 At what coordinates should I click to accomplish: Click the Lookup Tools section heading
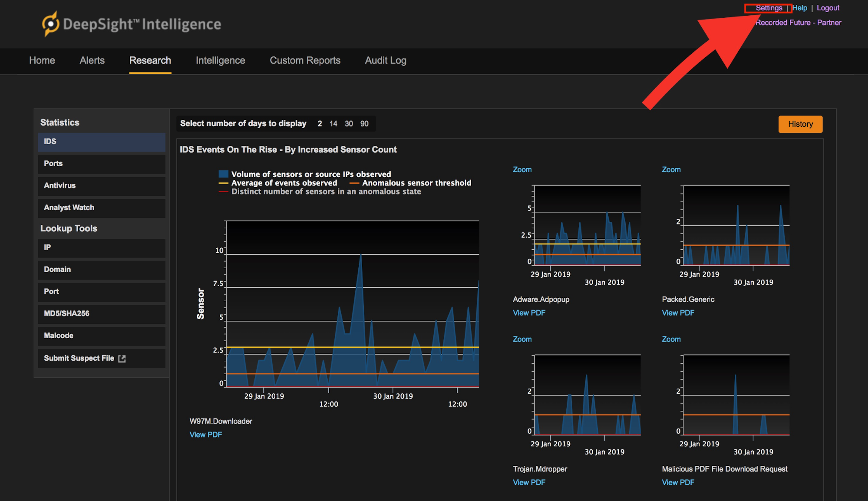click(69, 228)
